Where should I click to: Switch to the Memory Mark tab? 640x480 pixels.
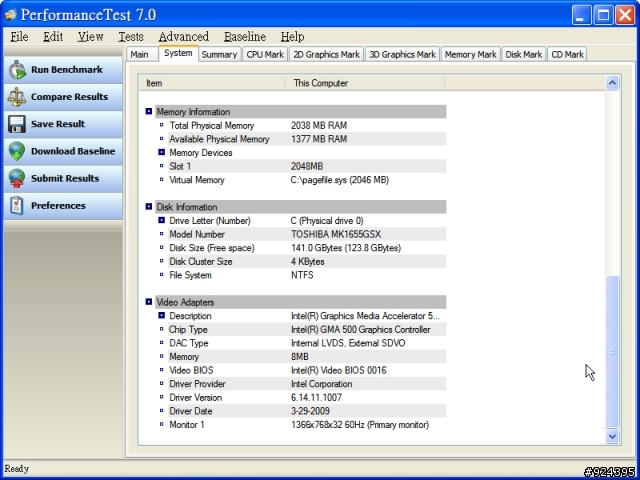(x=470, y=54)
